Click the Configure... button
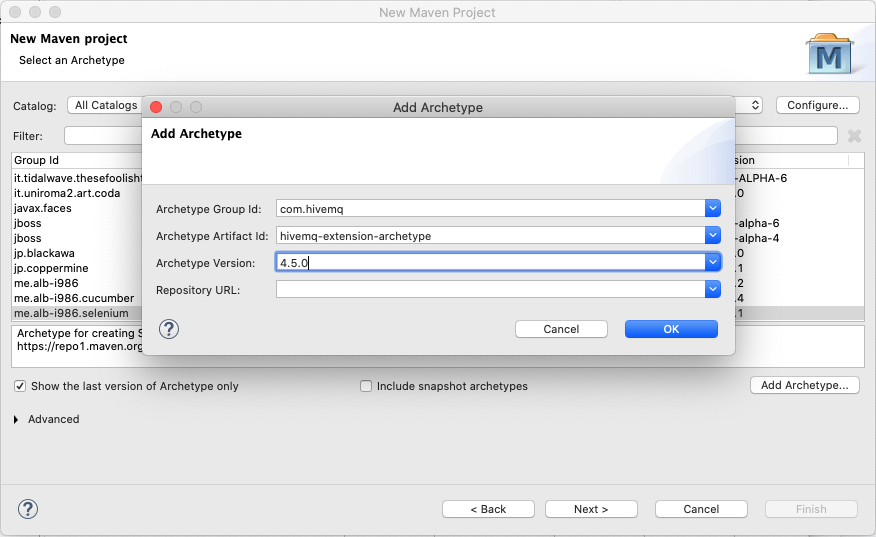The image size is (876, 537). (x=817, y=105)
